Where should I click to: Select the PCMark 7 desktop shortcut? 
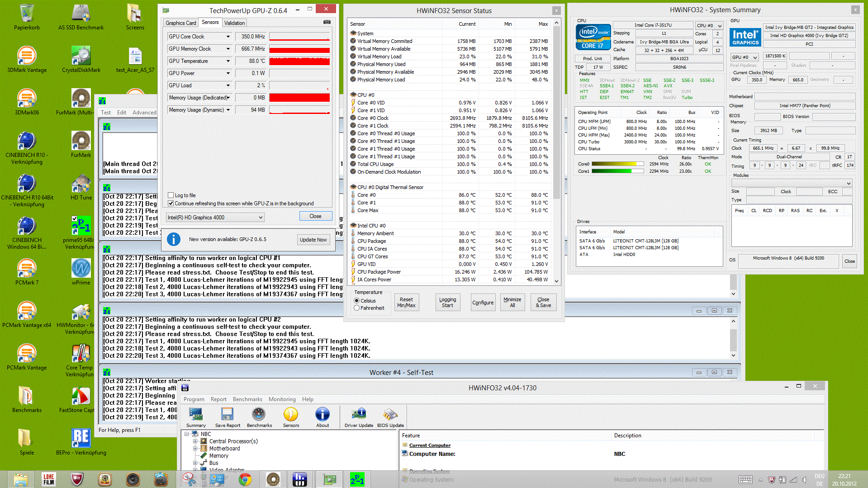(27, 272)
